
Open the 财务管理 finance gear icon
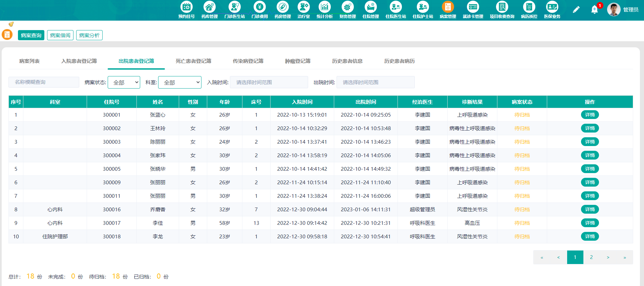pyautogui.click(x=347, y=7)
